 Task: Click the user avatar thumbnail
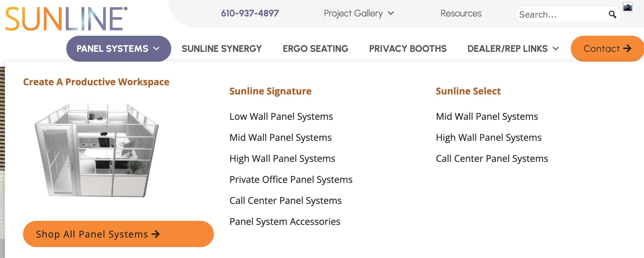pos(628,7)
